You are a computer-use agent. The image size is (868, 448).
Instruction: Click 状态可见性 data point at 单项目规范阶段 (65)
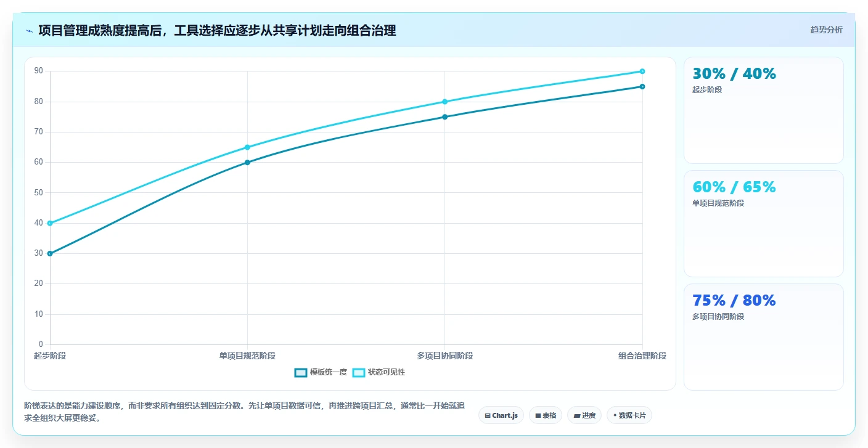247,147
